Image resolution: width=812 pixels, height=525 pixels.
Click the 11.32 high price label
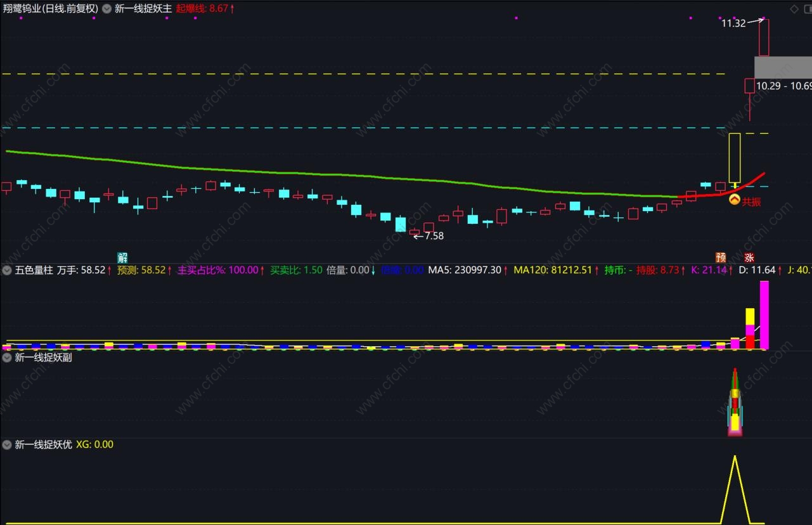point(733,23)
